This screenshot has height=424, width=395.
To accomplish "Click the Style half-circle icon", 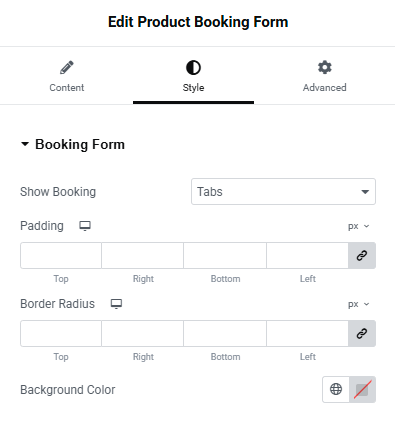I will (x=193, y=68).
